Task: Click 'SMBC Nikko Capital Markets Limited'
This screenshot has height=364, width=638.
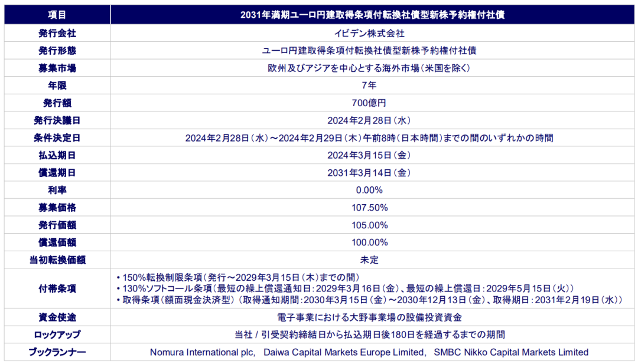Action: click(511, 352)
